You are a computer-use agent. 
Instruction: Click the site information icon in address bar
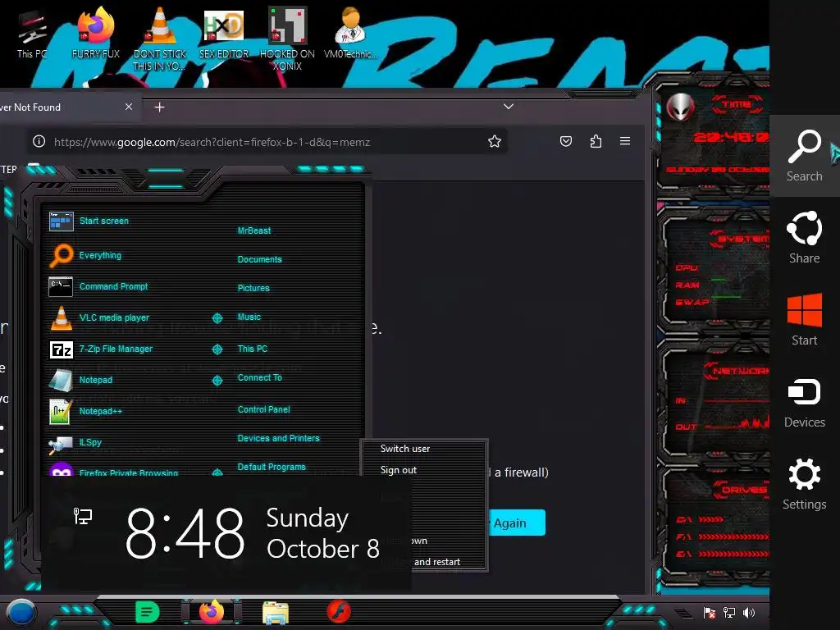tap(39, 141)
